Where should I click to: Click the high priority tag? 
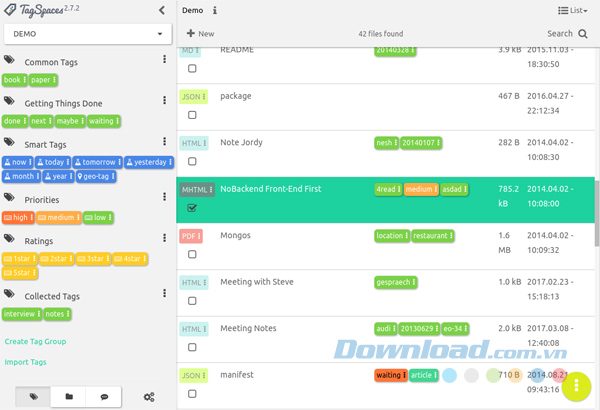pyautogui.click(x=18, y=218)
